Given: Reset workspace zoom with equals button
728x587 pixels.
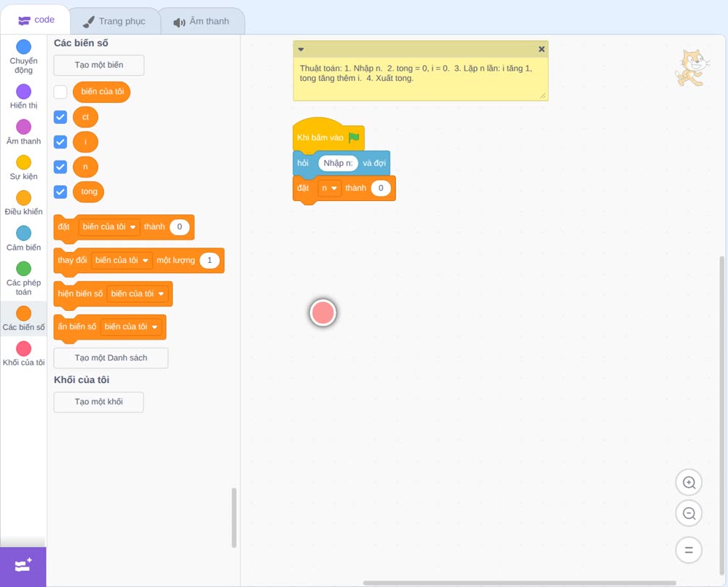Looking at the screenshot, I should click(x=689, y=550).
